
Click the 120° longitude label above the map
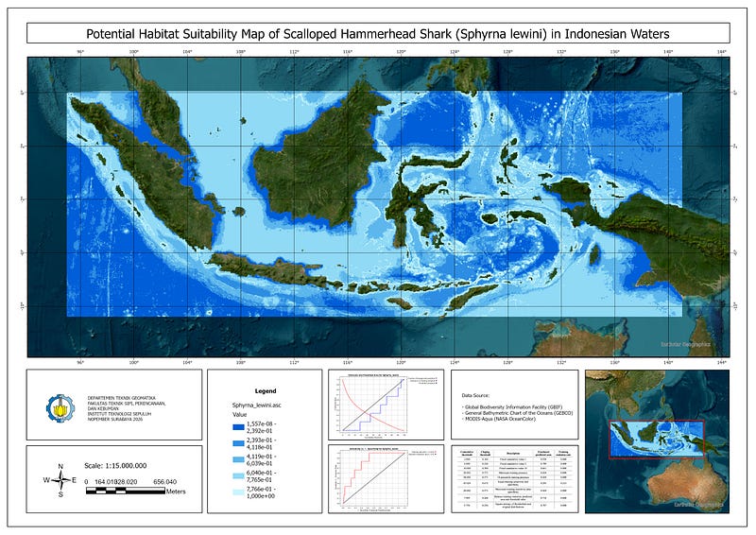pyautogui.click(x=401, y=52)
